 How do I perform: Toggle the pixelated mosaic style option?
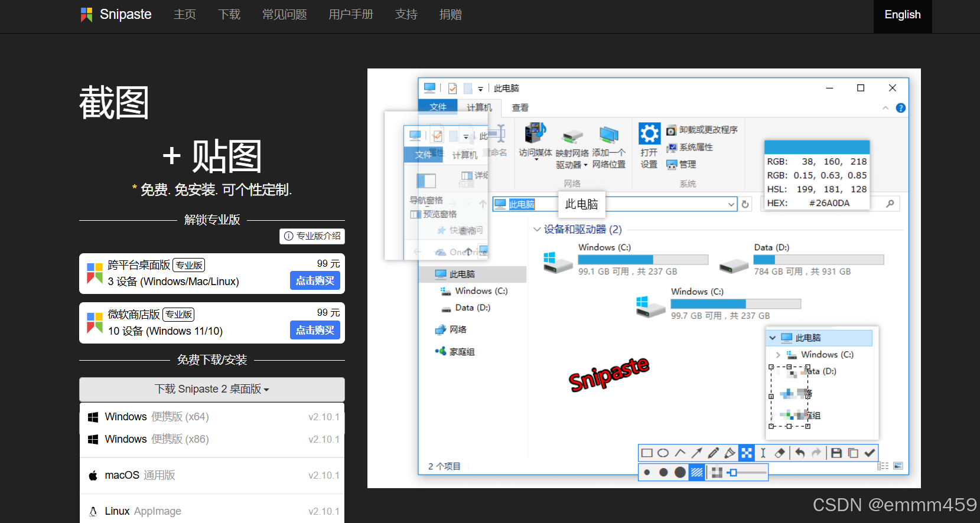717,472
